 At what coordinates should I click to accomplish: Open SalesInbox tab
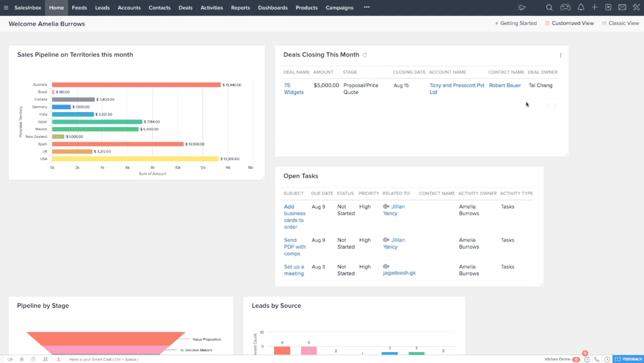(x=27, y=7)
